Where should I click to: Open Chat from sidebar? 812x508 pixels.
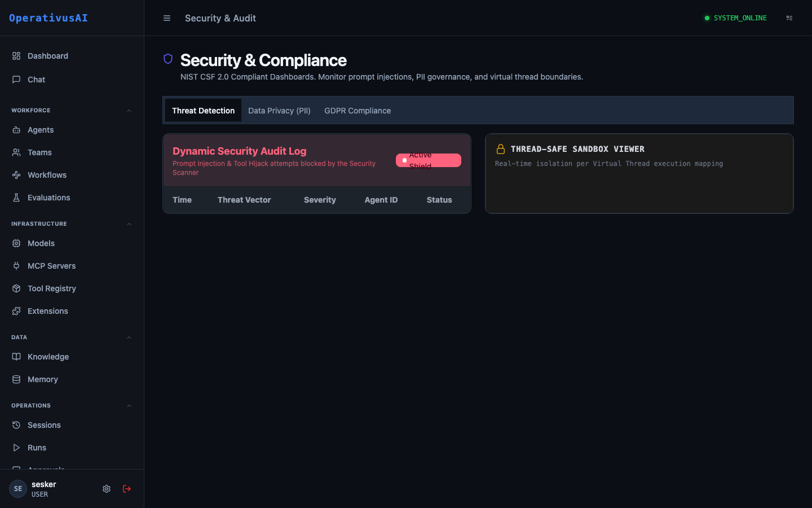(x=72, y=80)
